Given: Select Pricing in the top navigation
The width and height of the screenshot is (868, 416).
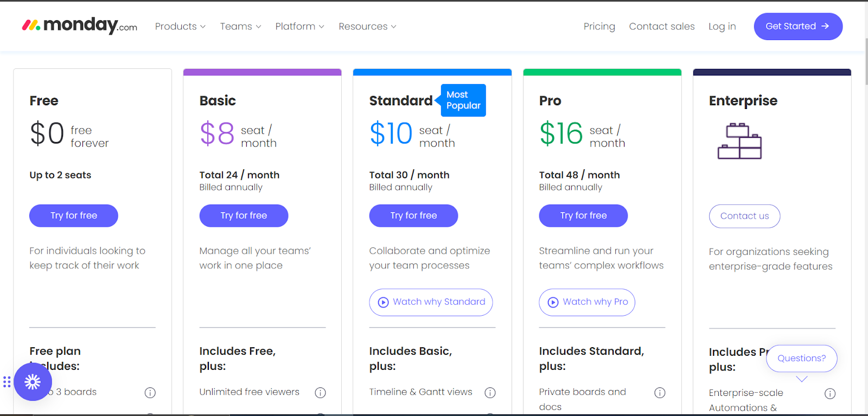Looking at the screenshot, I should [x=599, y=26].
